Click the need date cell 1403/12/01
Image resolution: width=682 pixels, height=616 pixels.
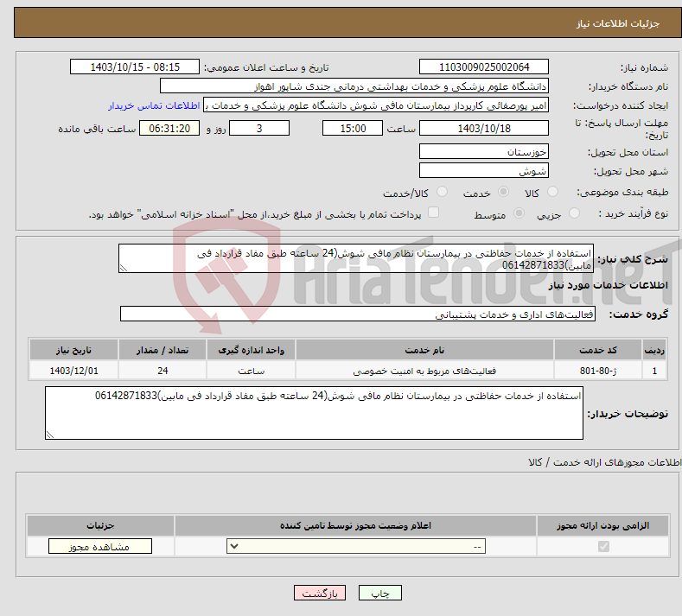click(x=73, y=371)
